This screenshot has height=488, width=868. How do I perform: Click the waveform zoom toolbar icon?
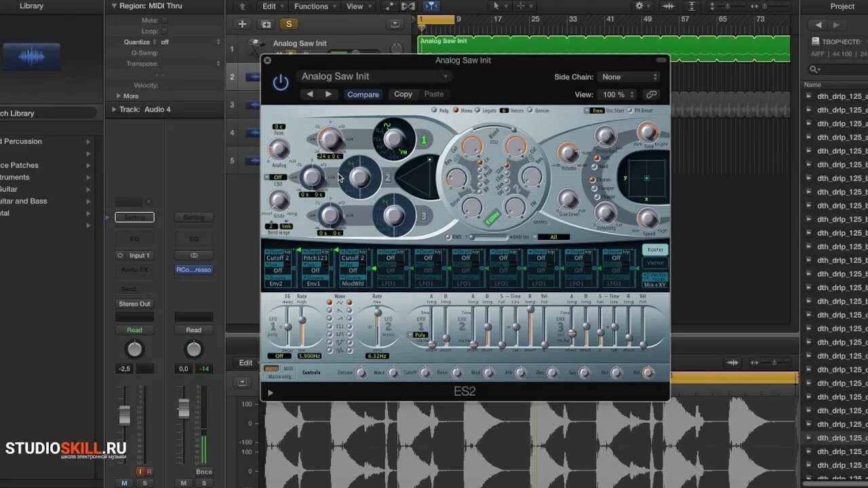point(668,6)
